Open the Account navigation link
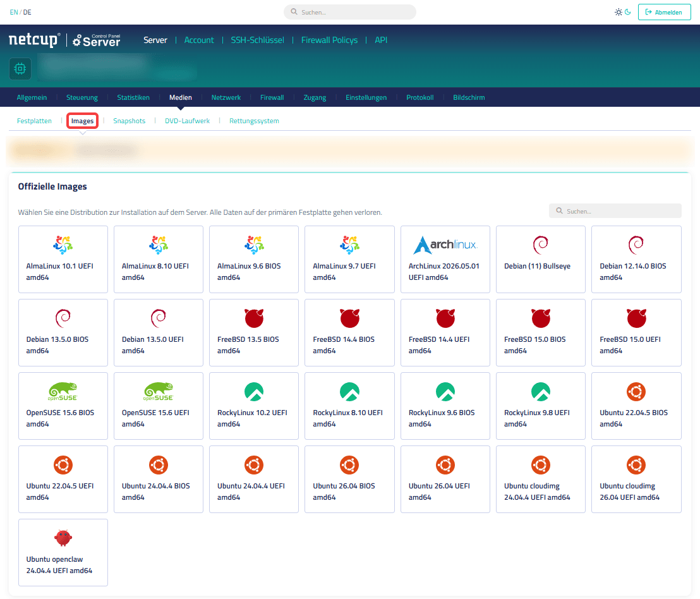The width and height of the screenshot is (700, 599). pyautogui.click(x=199, y=40)
